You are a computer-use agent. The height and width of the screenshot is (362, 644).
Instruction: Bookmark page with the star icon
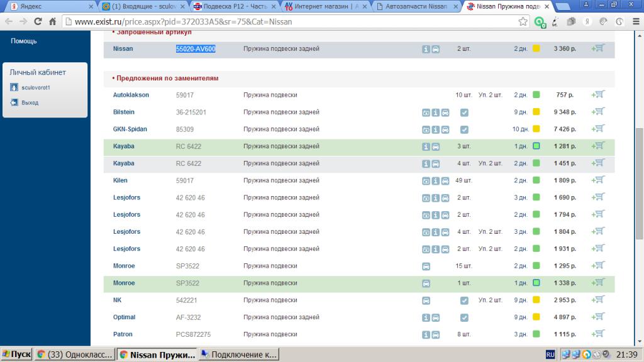point(523,22)
